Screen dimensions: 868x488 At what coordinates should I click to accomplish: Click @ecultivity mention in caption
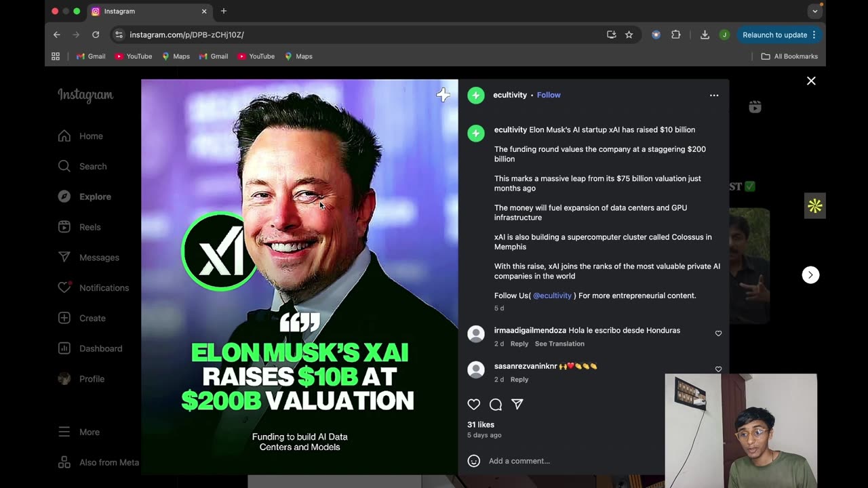[x=552, y=296]
